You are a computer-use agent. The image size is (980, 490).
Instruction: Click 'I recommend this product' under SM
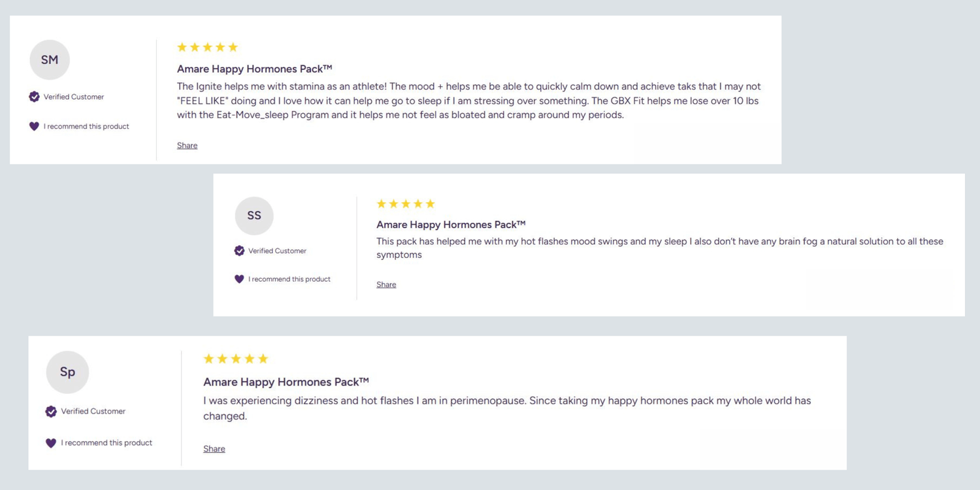[86, 126]
